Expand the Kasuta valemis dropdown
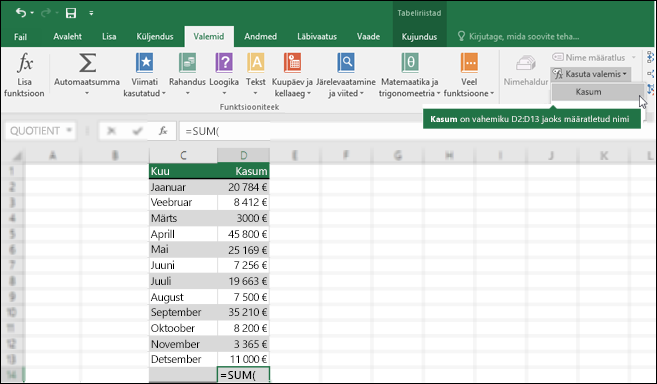The width and height of the screenshot is (657, 384). pyautogui.click(x=591, y=74)
